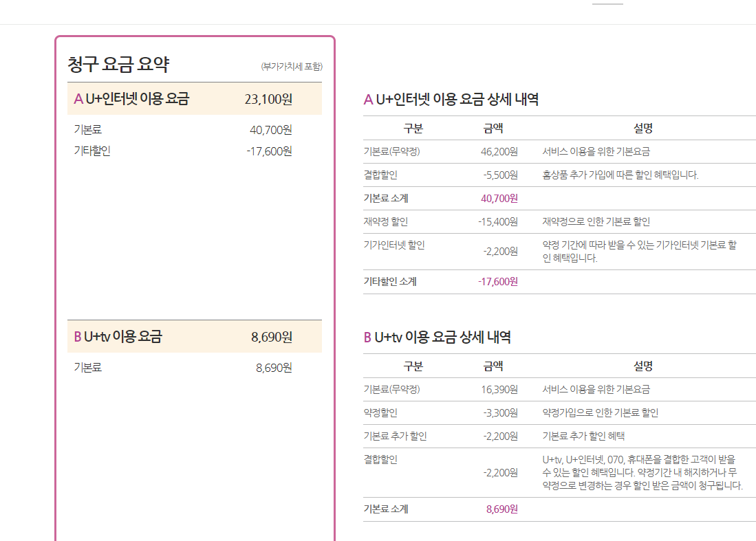Click the A U+인터넷 이용 요금 상세 내역 heading
This screenshot has width=756, height=541.
click(x=451, y=100)
